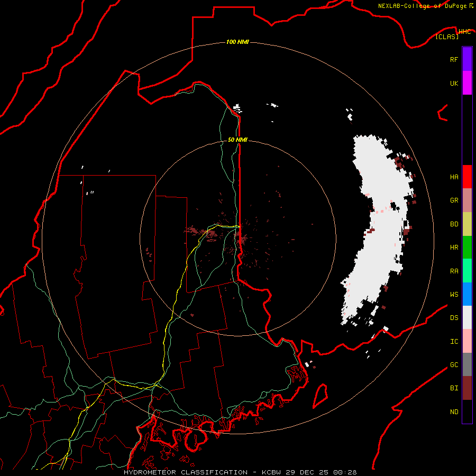This screenshot has width=476, height=476.
Task: Click the HA legend label
Action: (454, 177)
